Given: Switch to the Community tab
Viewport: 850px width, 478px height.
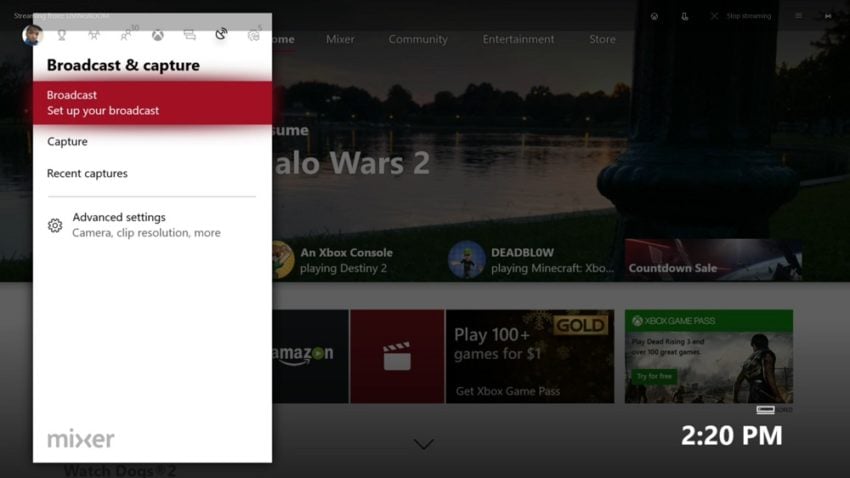Looking at the screenshot, I should click(x=418, y=39).
